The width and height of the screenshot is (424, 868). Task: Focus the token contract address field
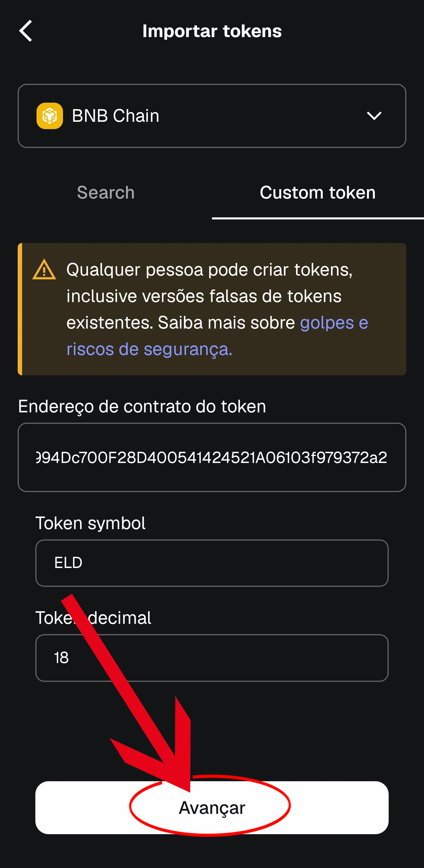point(212,457)
